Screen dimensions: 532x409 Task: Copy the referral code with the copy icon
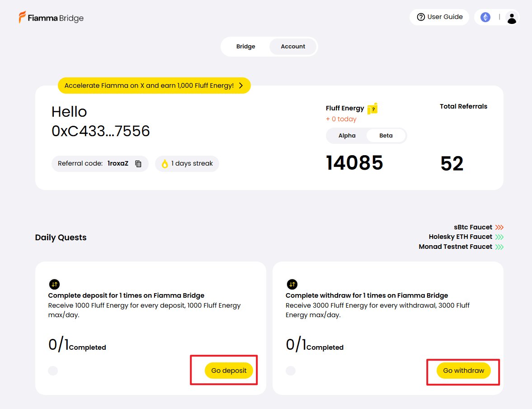coord(138,164)
